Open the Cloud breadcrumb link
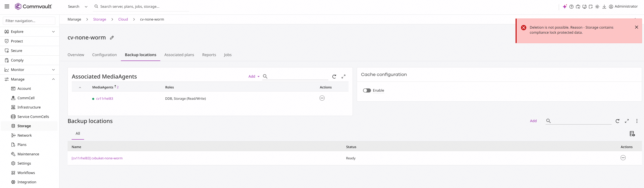Viewport: 644px width, 188px height. coord(123,19)
